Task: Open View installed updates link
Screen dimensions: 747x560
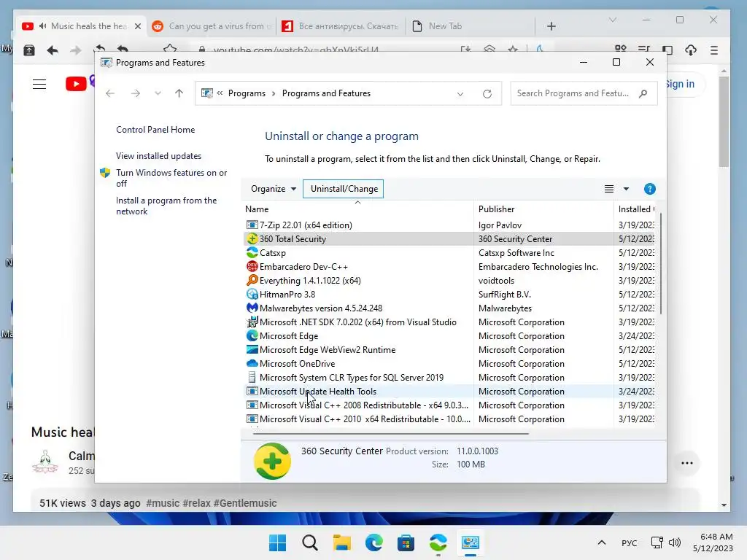Action: pos(158,156)
